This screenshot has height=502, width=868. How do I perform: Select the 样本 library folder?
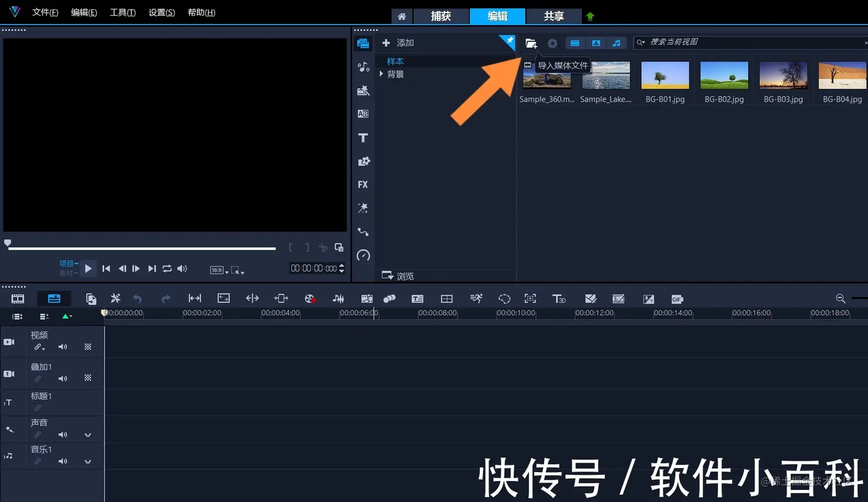396,61
